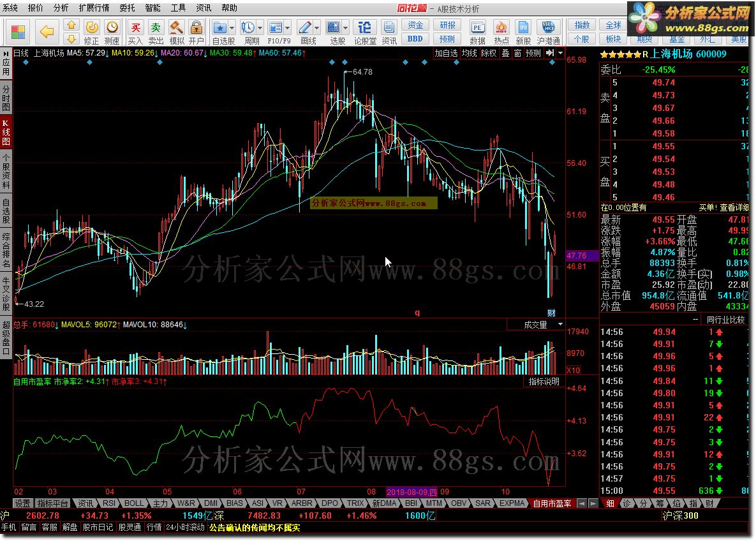This screenshot has width=756, height=541.
Task: Expand F10/F9 dropdown arrow
Action: [x=287, y=28]
